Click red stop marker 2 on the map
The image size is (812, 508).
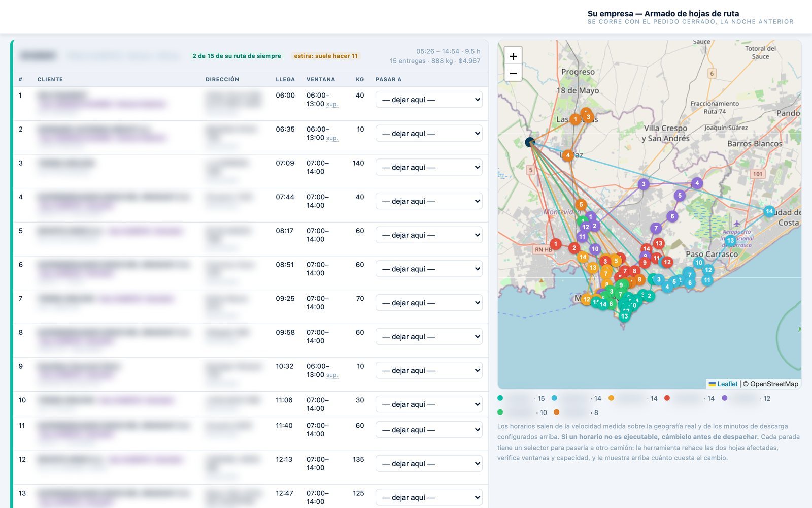coord(574,248)
